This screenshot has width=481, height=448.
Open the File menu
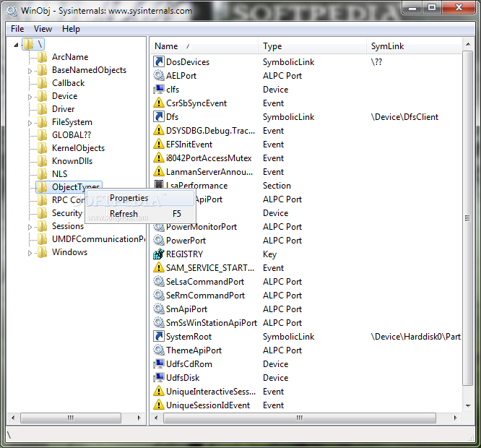click(17, 29)
